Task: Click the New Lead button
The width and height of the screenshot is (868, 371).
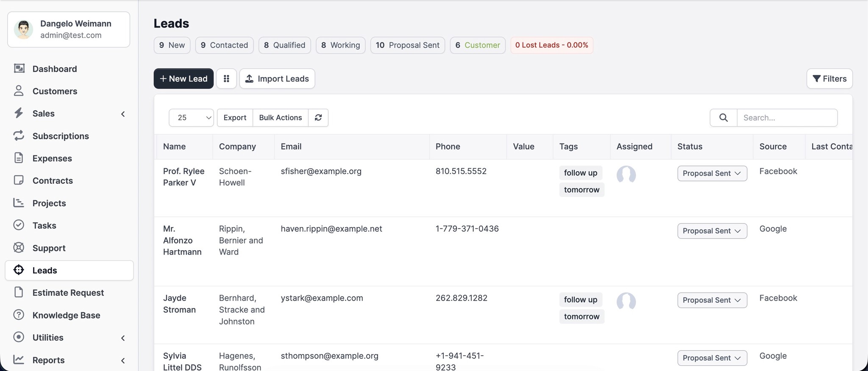Action: point(184,79)
